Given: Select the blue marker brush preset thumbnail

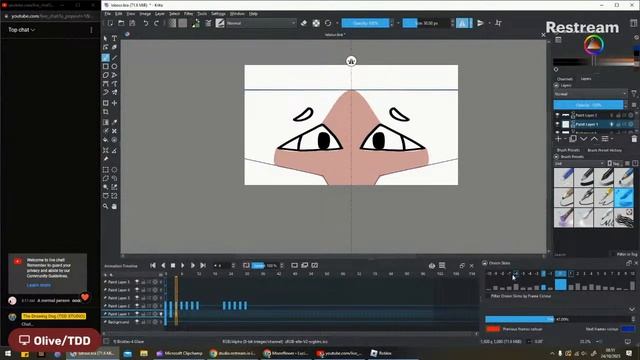Looking at the screenshot, I should 624,198.
